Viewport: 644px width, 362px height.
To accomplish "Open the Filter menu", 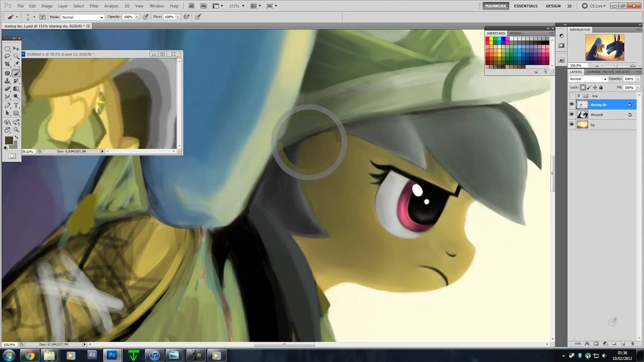I will coord(94,6).
